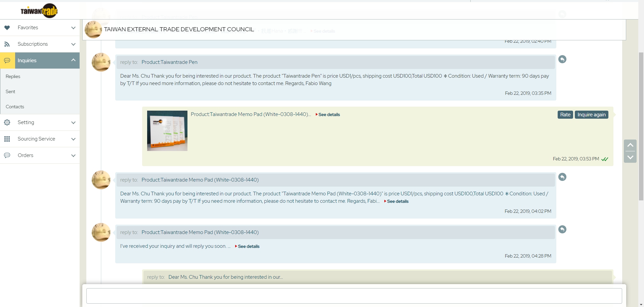Image resolution: width=644 pixels, height=307 pixels.
Task: Click the avatar beside the 04:02 PM reply
Action: [101, 180]
